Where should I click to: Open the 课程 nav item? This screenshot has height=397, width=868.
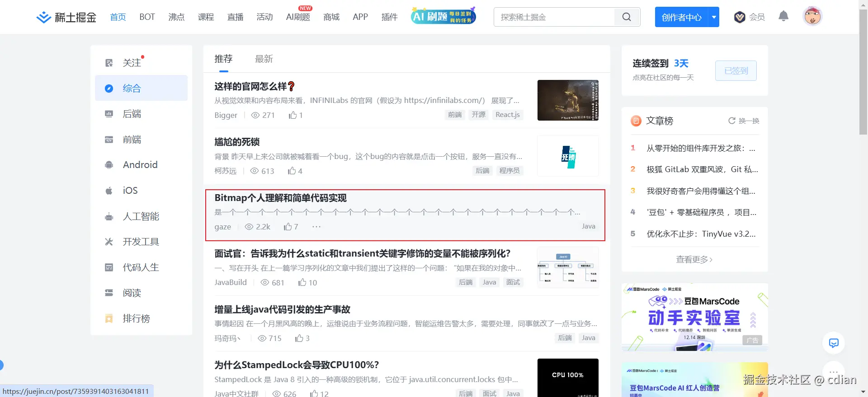206,17
